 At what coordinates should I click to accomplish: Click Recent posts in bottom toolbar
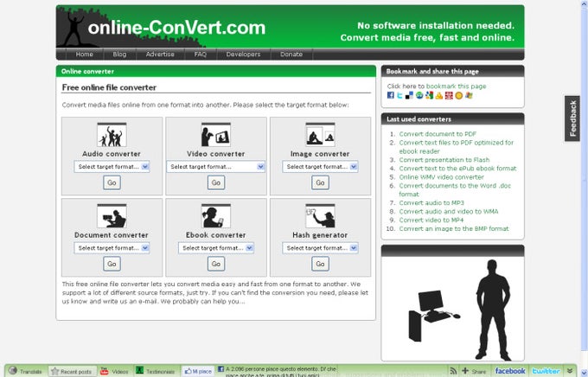coord(73,371)
